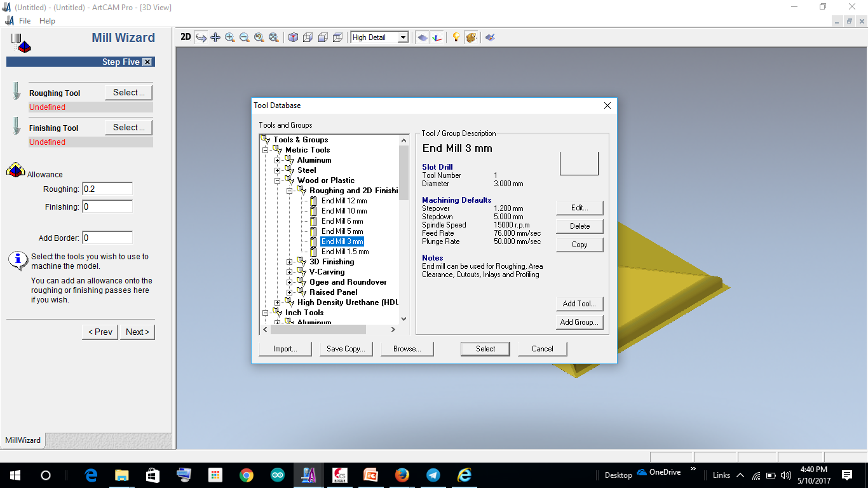Screen dimensions: 868x488
Task: Select End Mill 12 mm tool
Action: tap(344, 201)
